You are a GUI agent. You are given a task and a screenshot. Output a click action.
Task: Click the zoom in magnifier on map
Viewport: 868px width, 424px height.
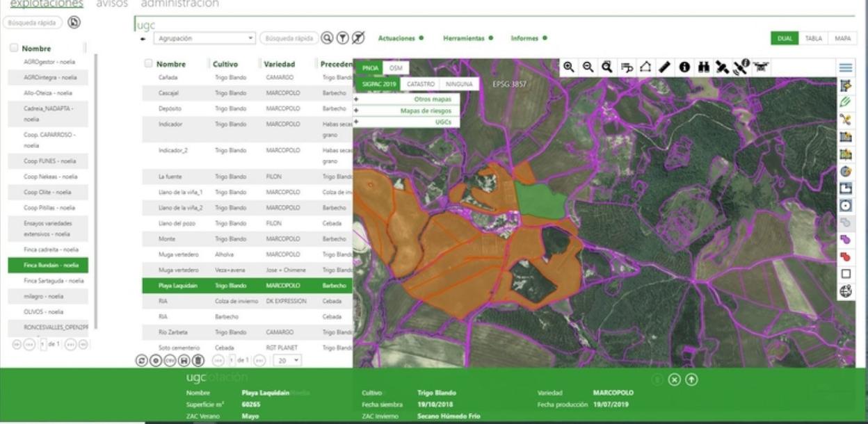569,67
